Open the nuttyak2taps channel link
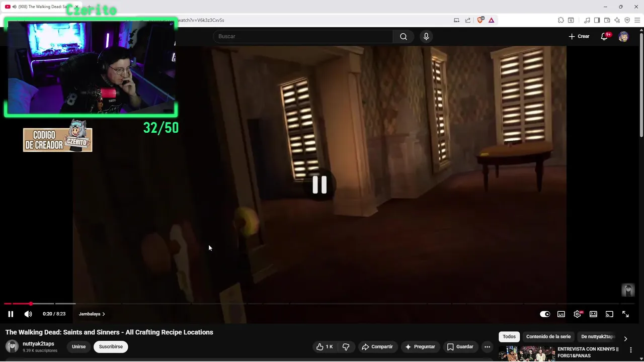The height and width of the screenshot is (362, 644). click(x=38, y=344)
